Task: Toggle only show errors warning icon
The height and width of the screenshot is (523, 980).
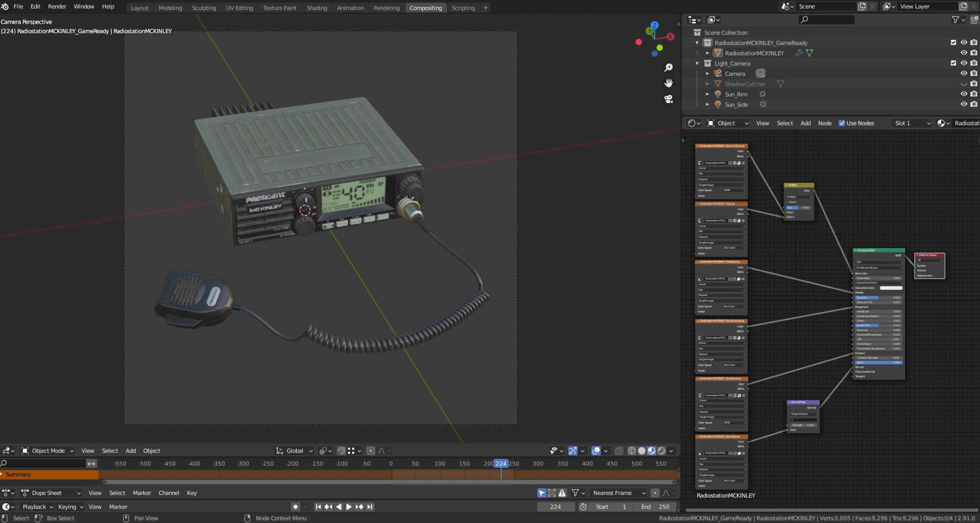Action: [x=562, y=493]
